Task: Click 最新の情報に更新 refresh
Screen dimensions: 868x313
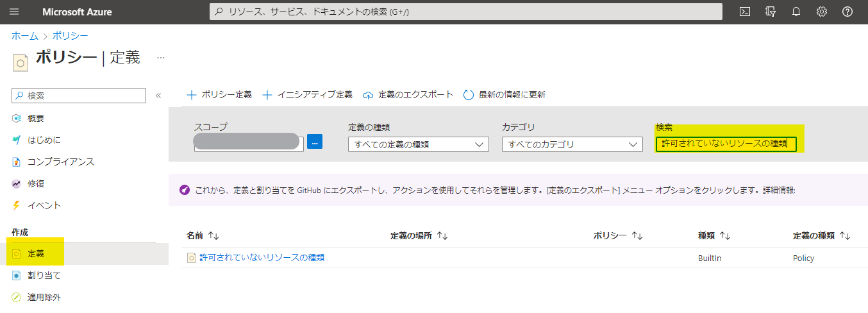Action: coord(505,94)
